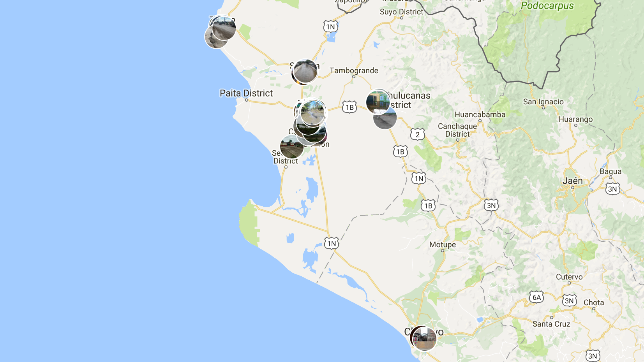The width and height of the screenshot is (644, 362).
Task: Open the photo marker at Sullana
Action: [305, 71]
